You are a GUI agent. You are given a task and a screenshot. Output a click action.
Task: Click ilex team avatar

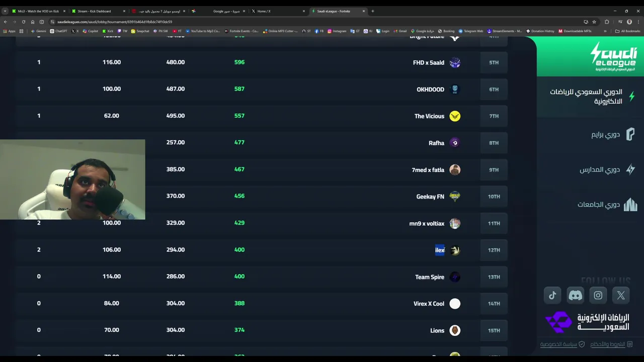tap(455, 250)
